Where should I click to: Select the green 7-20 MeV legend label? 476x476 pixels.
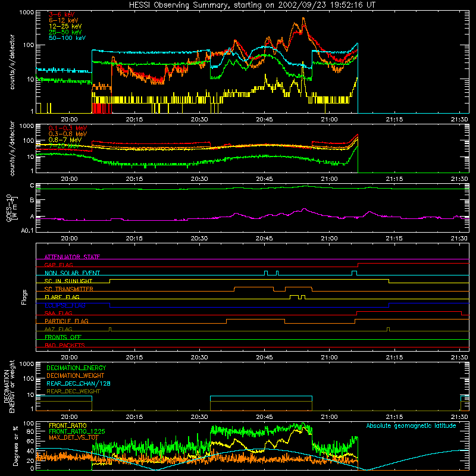pos(64,146)
